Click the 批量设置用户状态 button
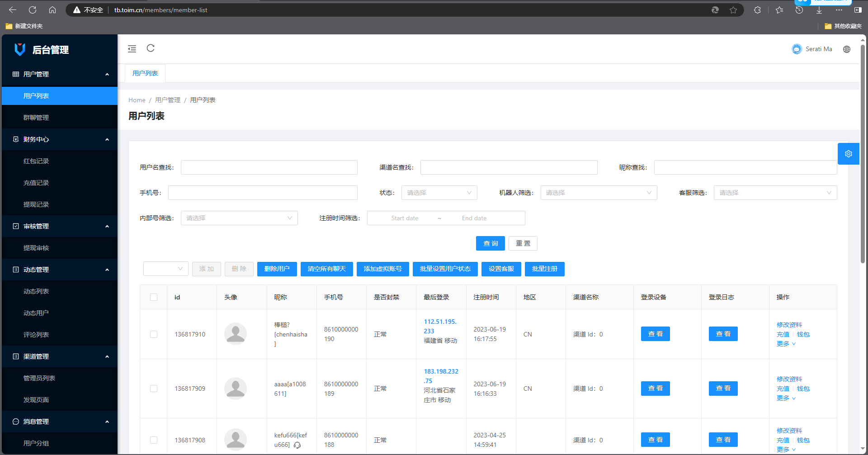The height and width of the screenshot is (455, 868). pyautogui.click(x=445, y=269)
